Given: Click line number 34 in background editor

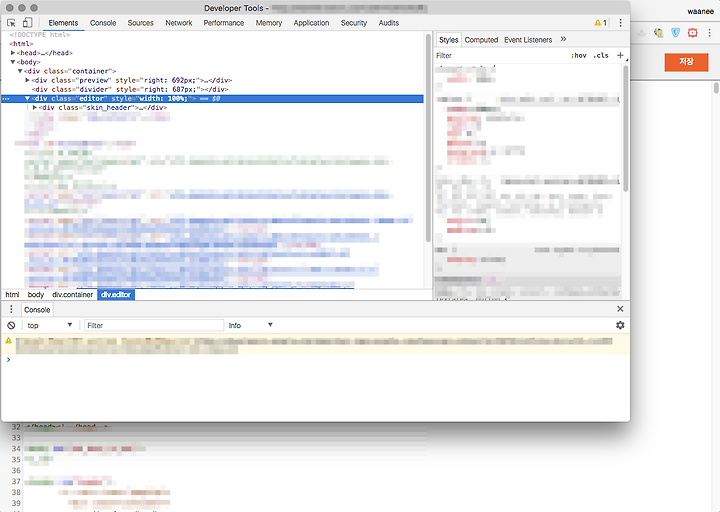Looking at the screenshot, I should point(16,449).
